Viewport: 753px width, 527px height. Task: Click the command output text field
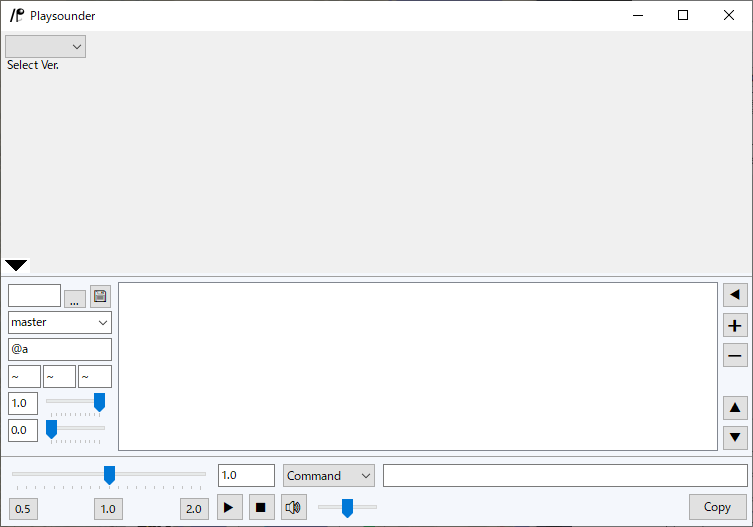click(x=564, y=475)
